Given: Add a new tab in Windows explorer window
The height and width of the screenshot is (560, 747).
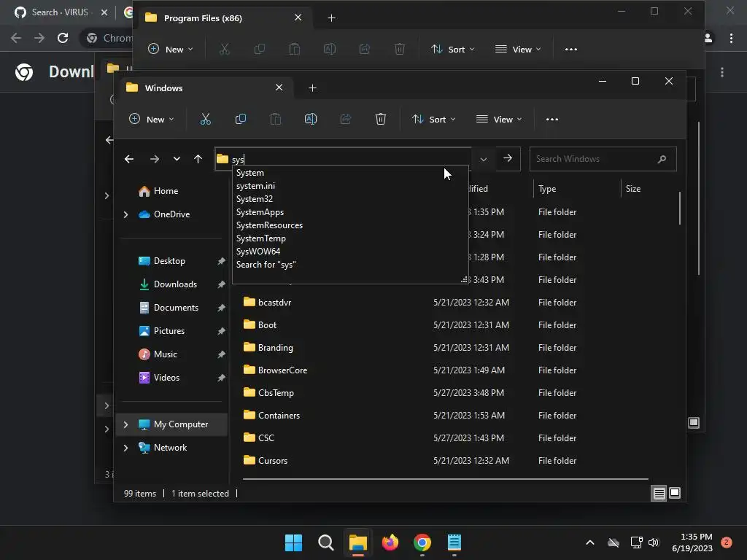Looking at the screenshot, I should click(x=312, y=88).
